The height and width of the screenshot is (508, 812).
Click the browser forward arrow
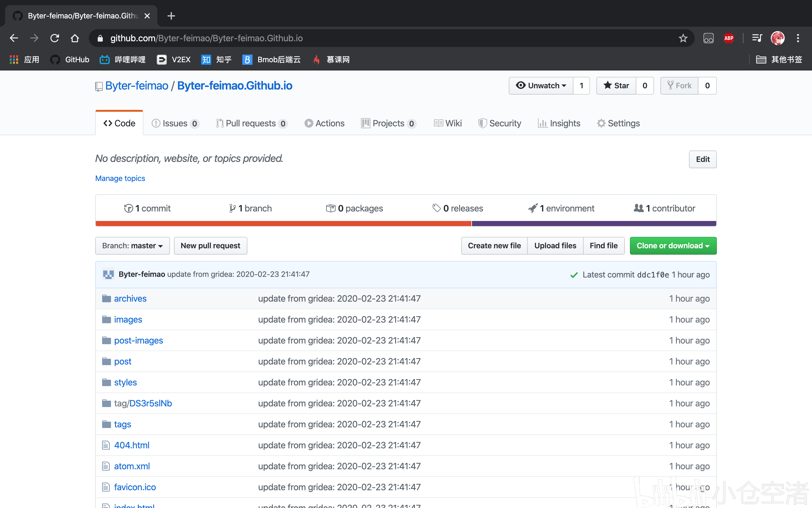(x=34, y=38)
